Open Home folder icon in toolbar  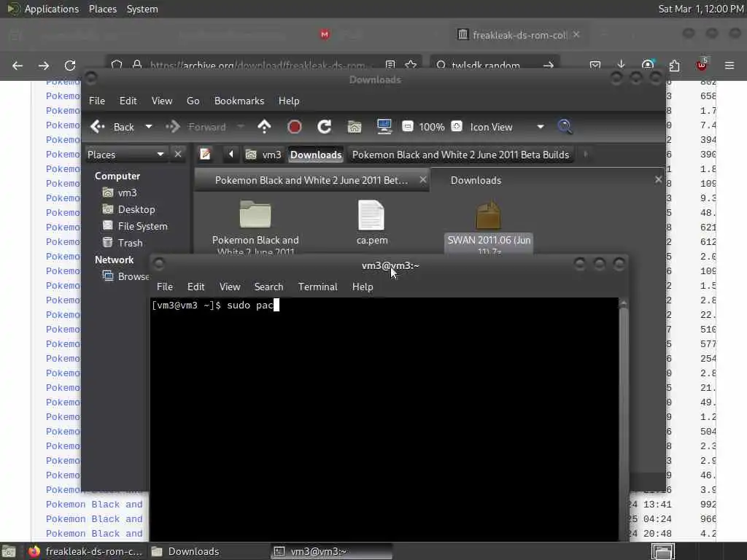[x=354, y=127]
